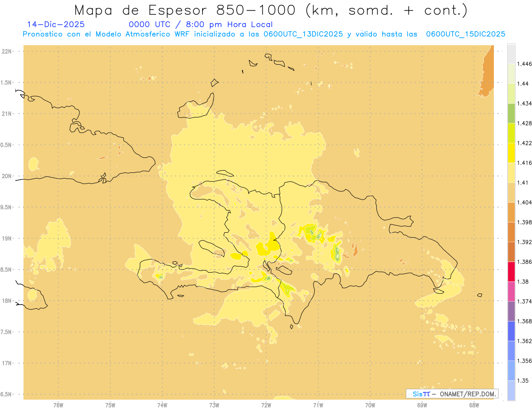Viewport: 532px width, 411px height.
Task: Click the 1.44 legend value
Action: pos(523,84)
